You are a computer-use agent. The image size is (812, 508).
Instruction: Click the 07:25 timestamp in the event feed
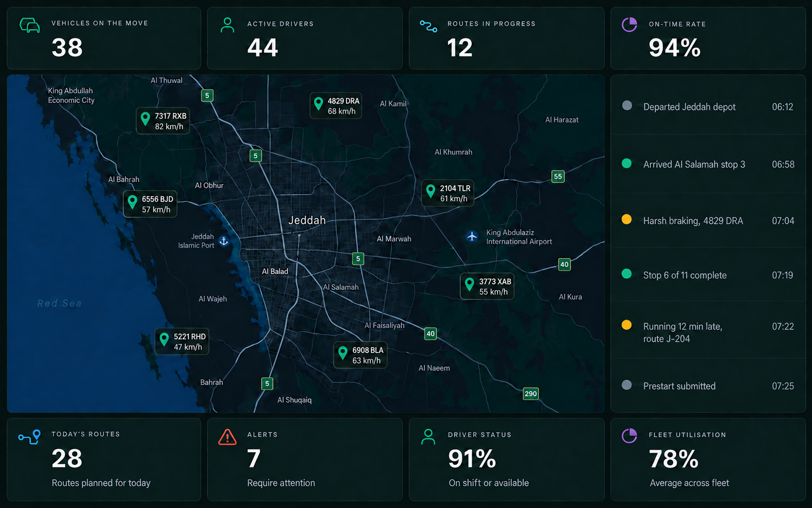783,386
